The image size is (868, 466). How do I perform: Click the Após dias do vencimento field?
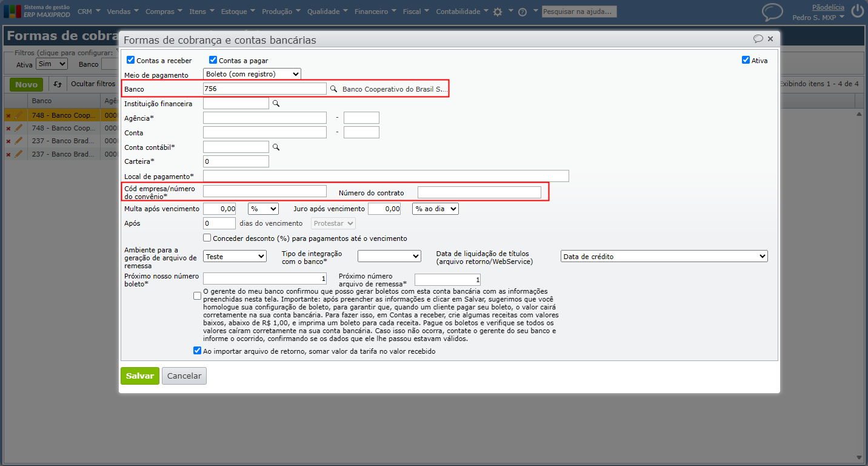click(x=219, y=223)
